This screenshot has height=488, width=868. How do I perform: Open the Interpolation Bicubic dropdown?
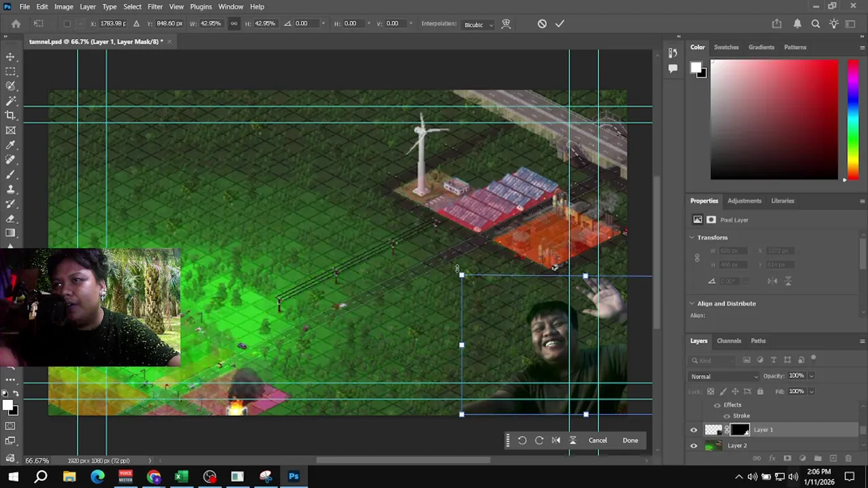coord(478,24)
